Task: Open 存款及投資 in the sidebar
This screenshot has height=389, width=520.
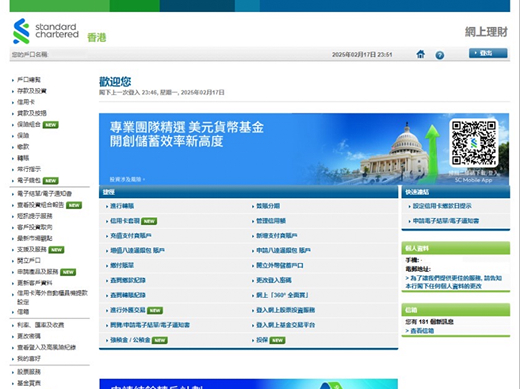Action: (32, 91)
